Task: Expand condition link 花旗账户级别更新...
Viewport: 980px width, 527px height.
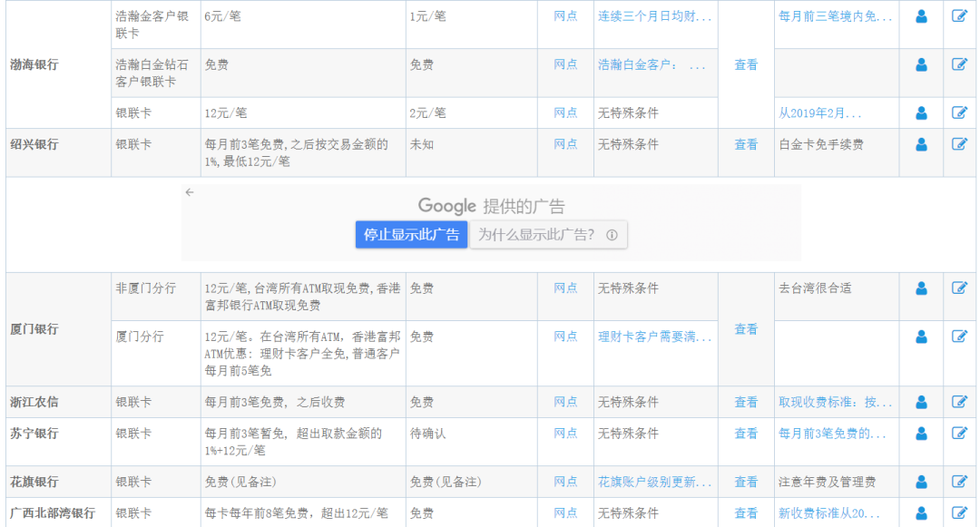Action: pyautogui.click(x=654, y=482)
